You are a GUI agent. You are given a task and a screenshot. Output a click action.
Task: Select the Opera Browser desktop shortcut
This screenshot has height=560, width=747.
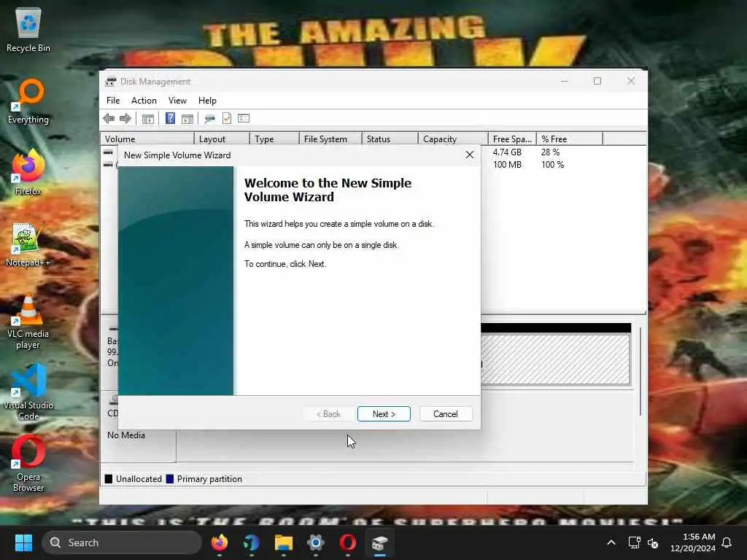point(28,464)
